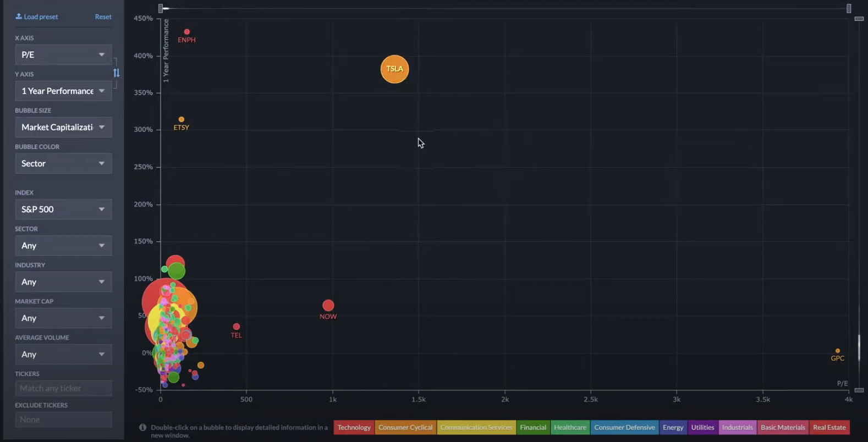Click the vertical range scrollbar thumb at right

tap(859, 347)
